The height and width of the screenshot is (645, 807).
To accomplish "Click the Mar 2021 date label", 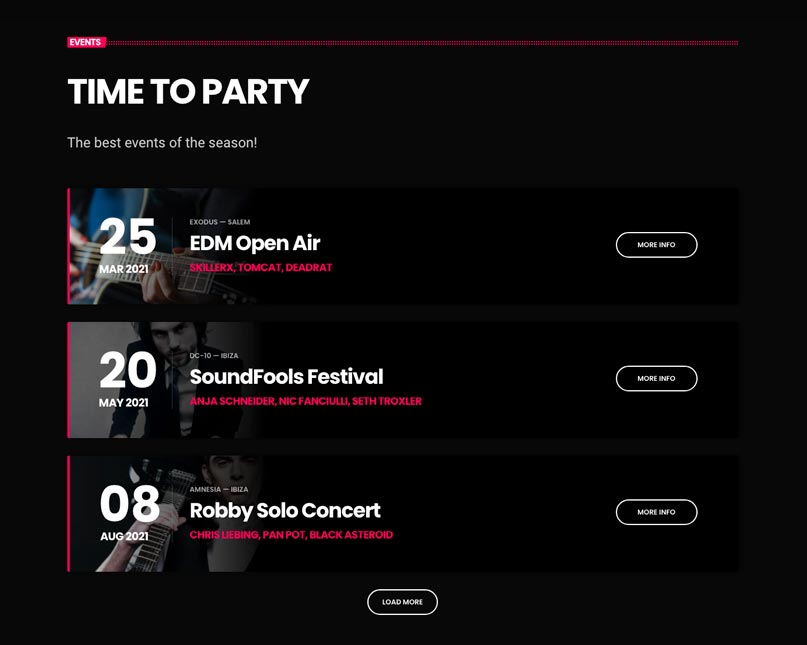I will pyautogui.click(x=124, y=269).
